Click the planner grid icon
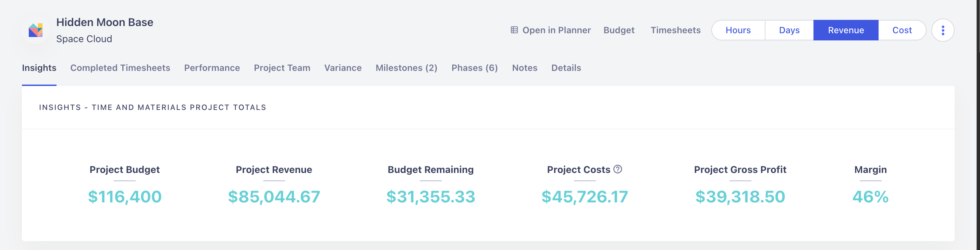The height and width of the screenshot is (250, 980). (x=514, y=30)
